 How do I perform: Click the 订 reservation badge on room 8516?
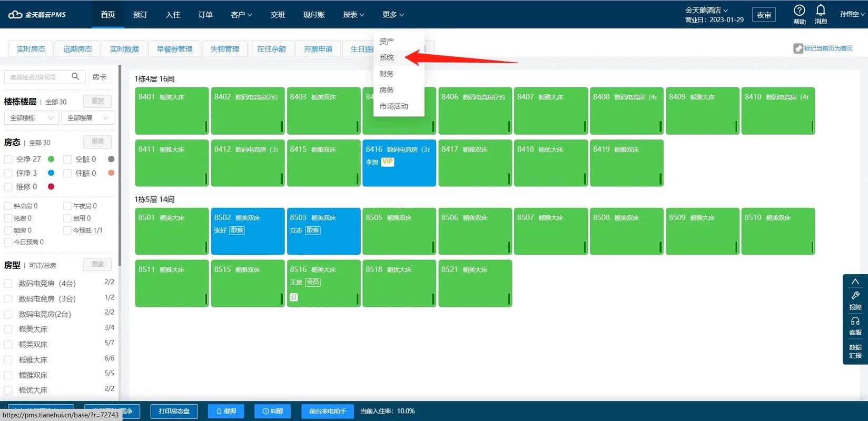pos(294,297)
